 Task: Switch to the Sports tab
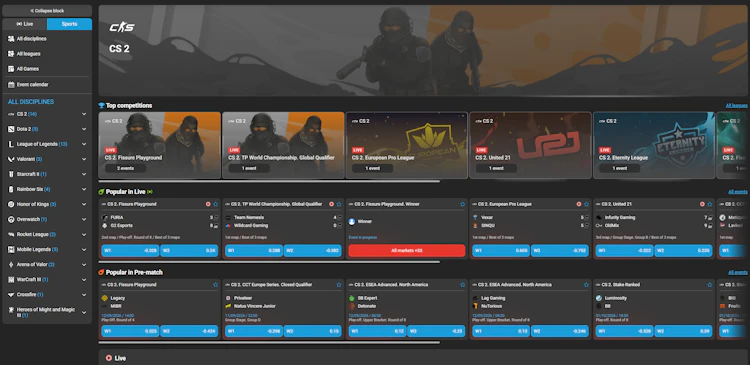tap(69, 24)
